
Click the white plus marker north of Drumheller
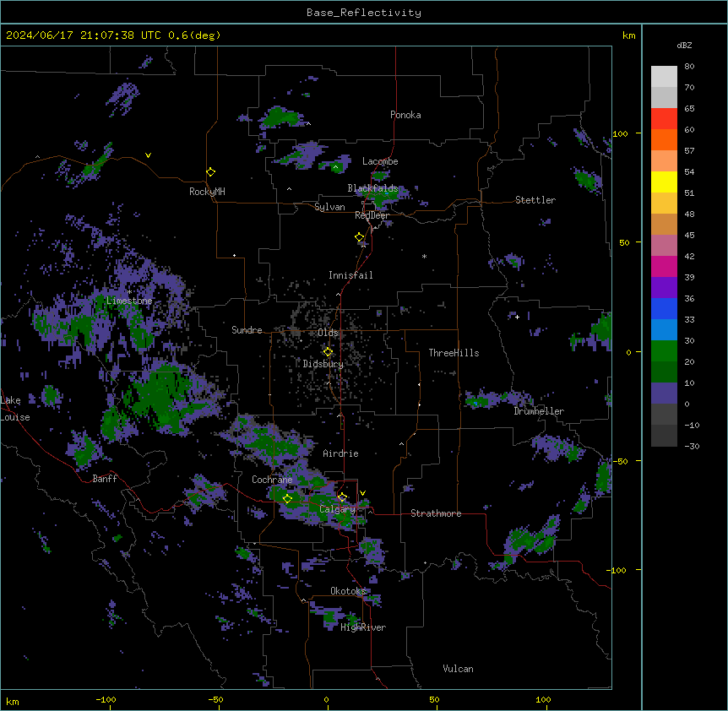(517, 317)
